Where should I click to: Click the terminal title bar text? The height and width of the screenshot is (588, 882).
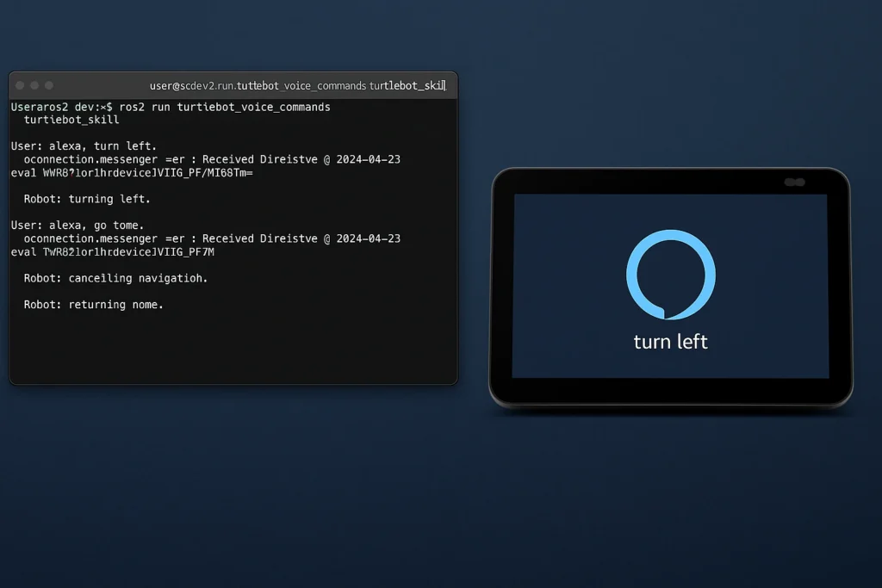[297, 85]
